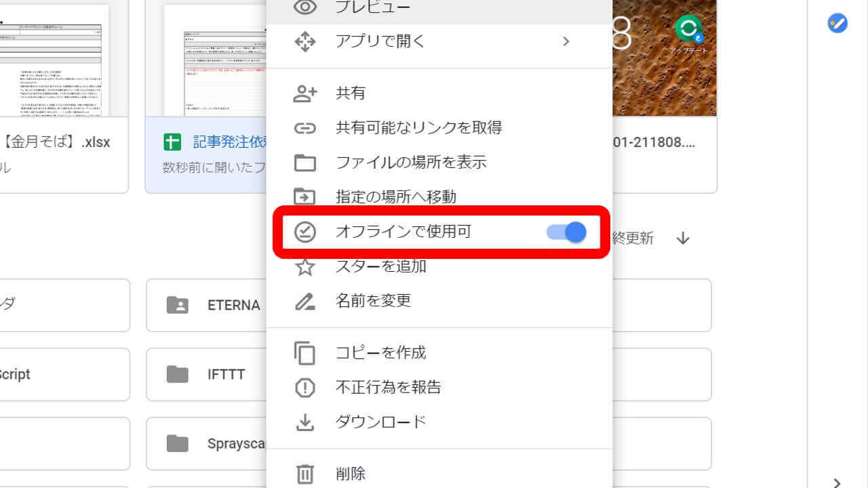Select 不正行為を報告 menu entry

coord(388,388)
